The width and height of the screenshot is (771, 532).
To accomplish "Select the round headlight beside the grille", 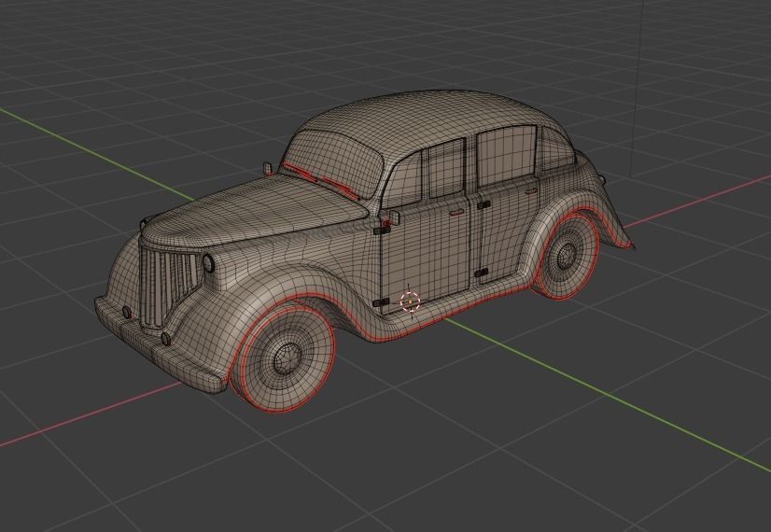I will click(208, 263).
